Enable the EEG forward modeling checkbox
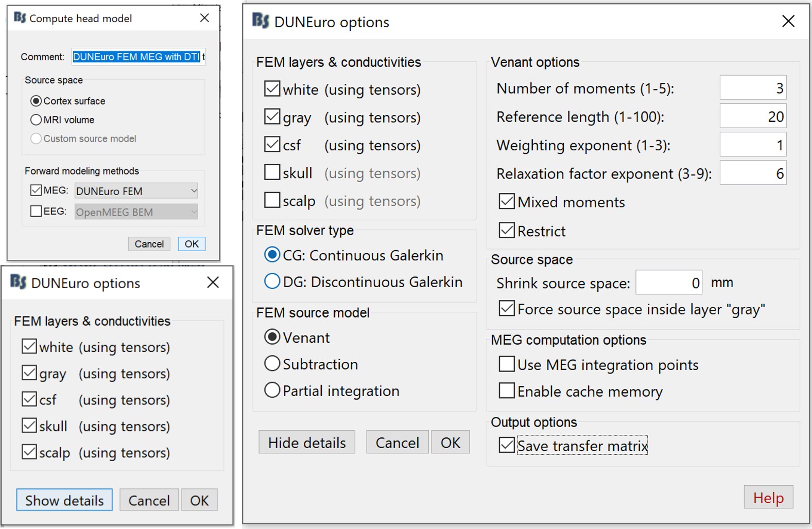This screenshot has height=529, width=812. pyautogui.click(x=36, y=211)
